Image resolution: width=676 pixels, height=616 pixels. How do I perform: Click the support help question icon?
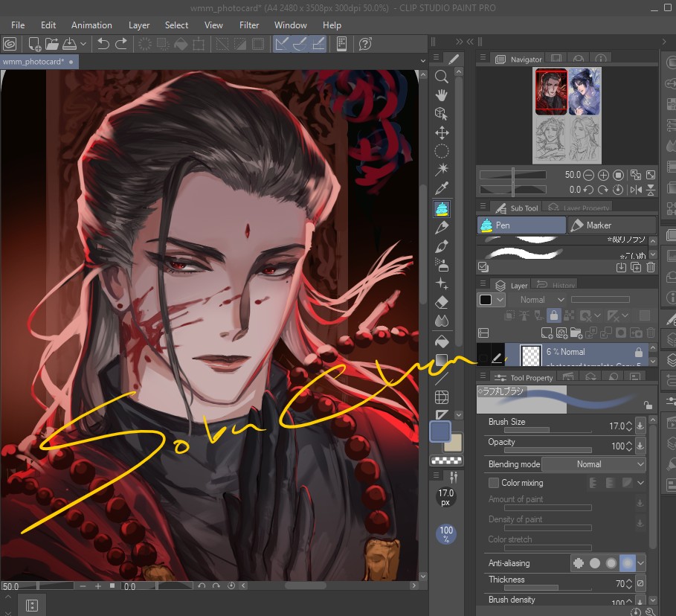pos(365,44)
